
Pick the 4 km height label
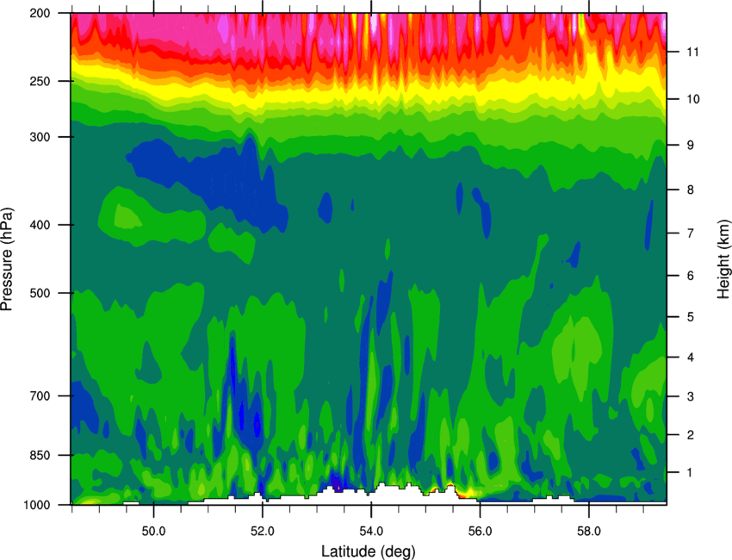click(x=690, y=358)
